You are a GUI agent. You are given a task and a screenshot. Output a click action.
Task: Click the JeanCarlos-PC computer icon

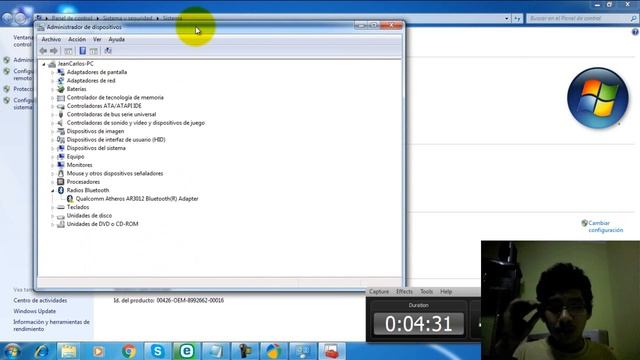click(x=52, y=64)
